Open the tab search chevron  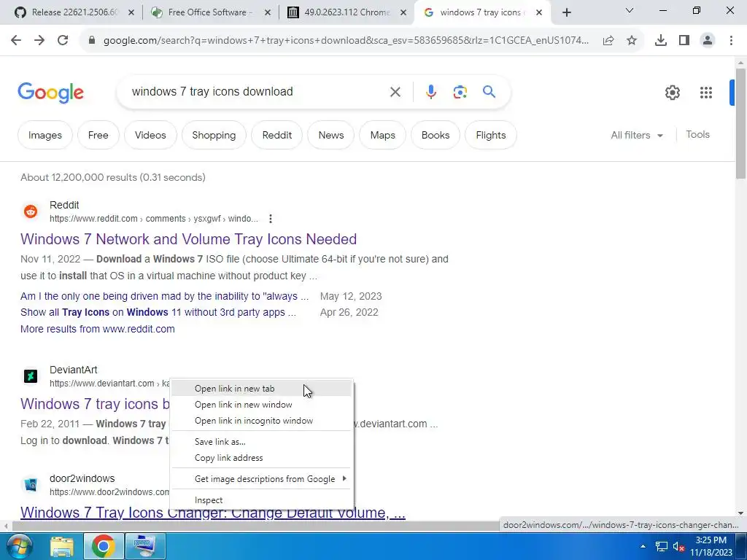pyautogui.click(x=630, y=10)
